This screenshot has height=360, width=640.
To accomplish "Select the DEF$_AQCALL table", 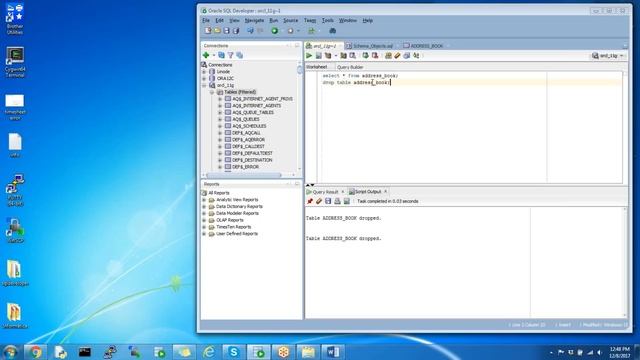I will click(246, 133).
